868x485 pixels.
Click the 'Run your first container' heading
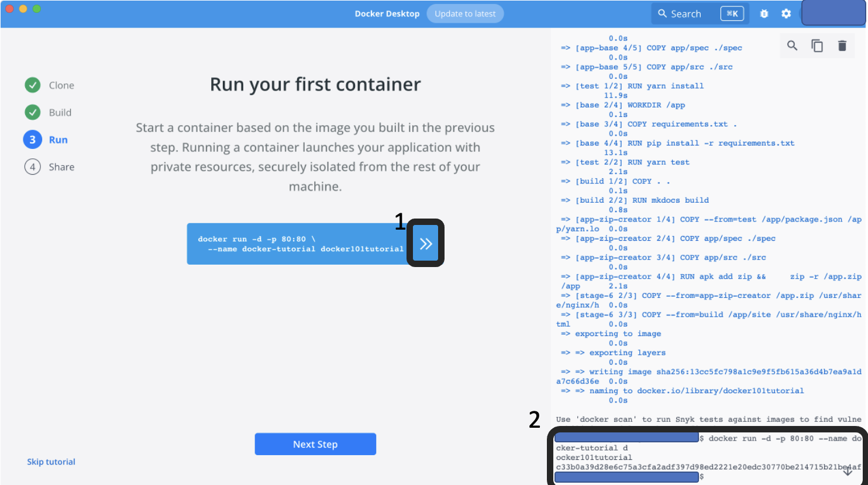click(315, 84)
